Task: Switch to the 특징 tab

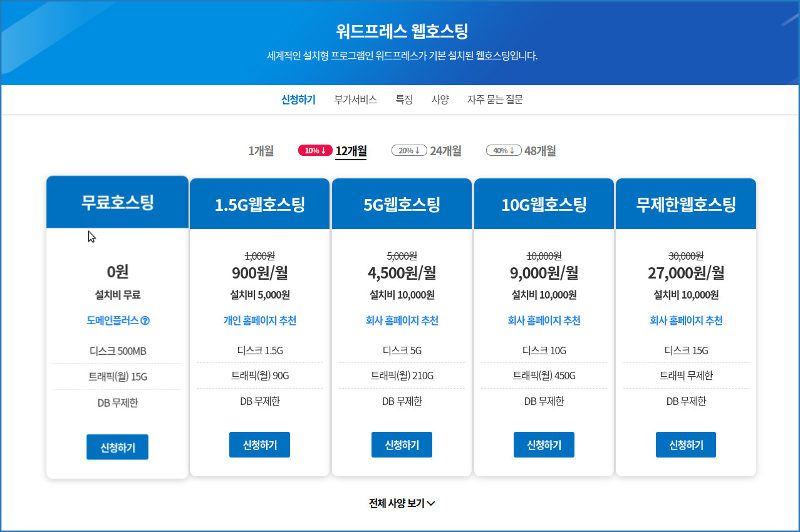Action: point(404,100)
